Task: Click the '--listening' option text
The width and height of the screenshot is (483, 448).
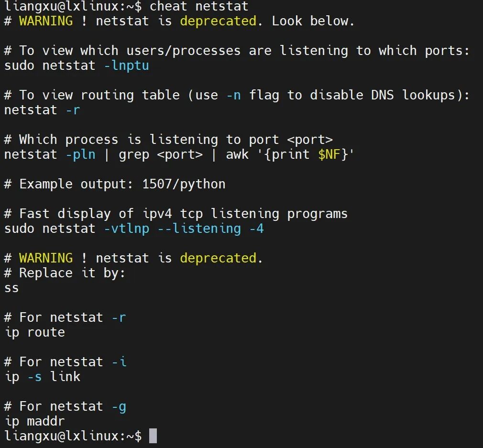Action: click(199, 229)
